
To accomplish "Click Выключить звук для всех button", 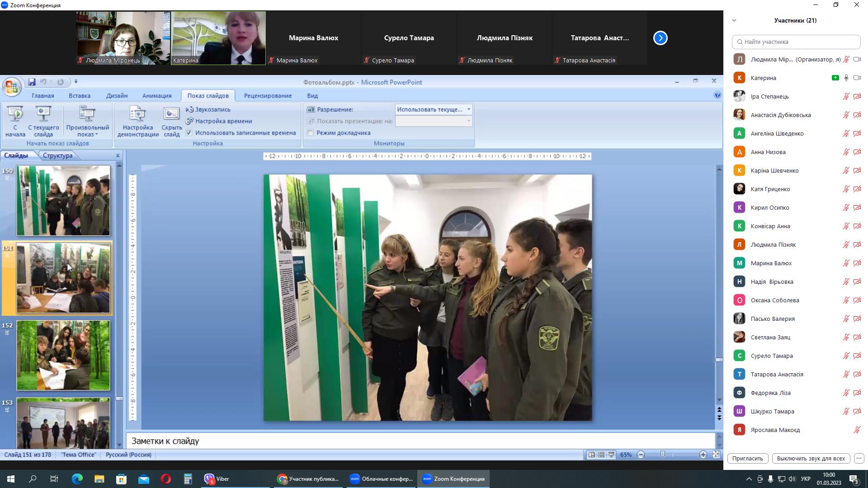I will [811, 458].
